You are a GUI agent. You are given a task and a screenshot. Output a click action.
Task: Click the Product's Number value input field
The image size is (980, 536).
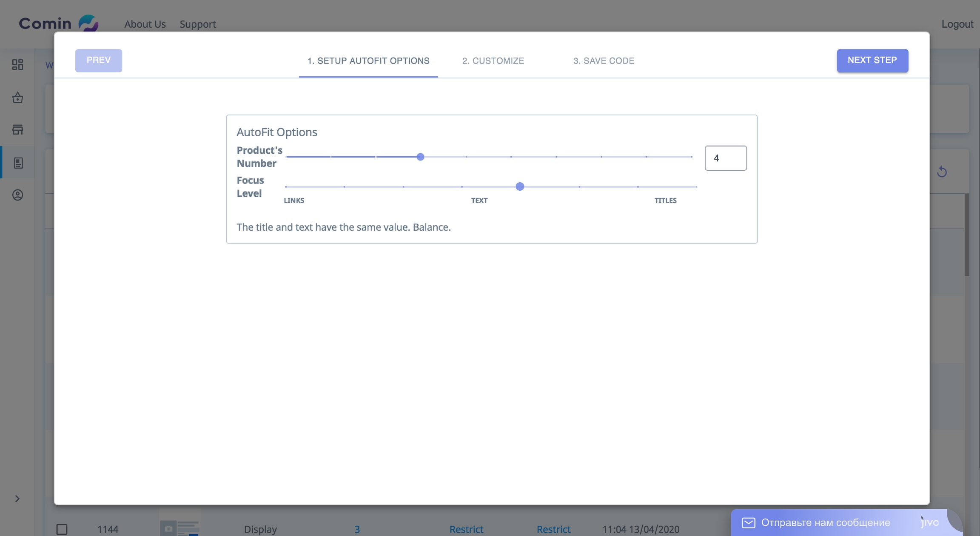[726, 158]
